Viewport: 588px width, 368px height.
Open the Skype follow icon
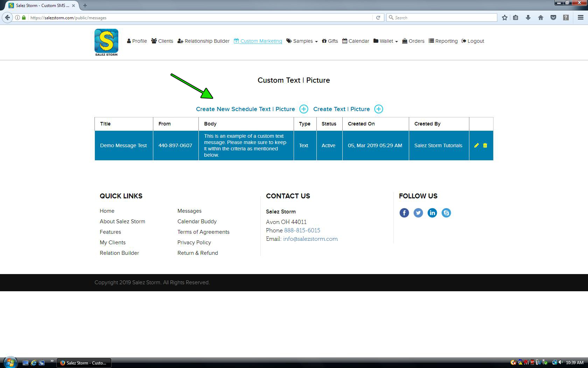tap(446, 213)
